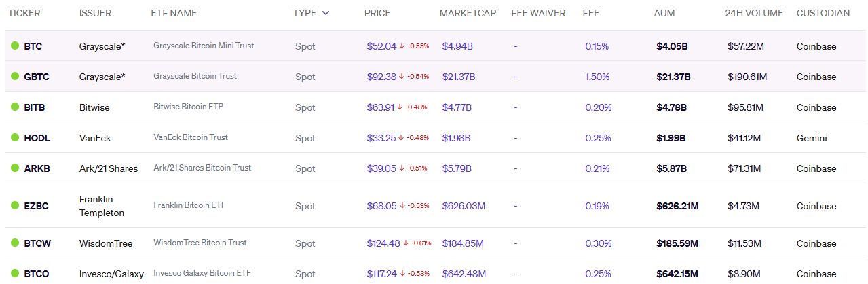This screenshot has height=284, width=868.
Task: Click the green status dot beside GBTC
Action: click(x=15, y=77)
